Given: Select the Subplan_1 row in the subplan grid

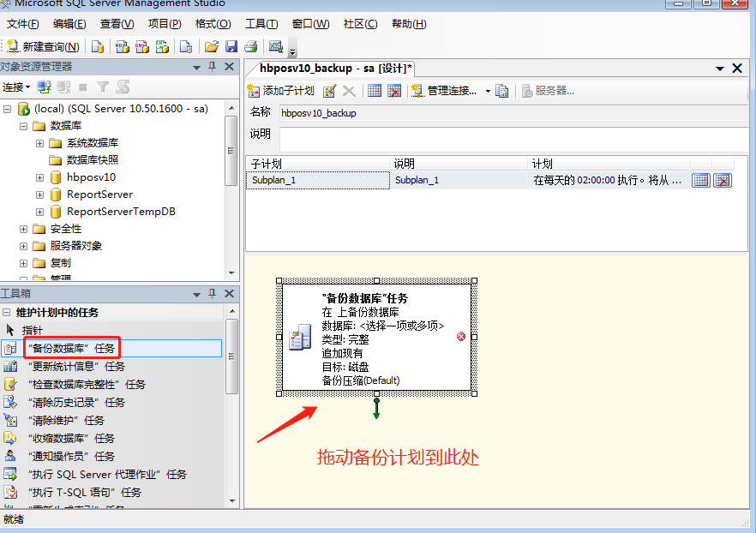Looking at the screenshot, I should (489, 180).
